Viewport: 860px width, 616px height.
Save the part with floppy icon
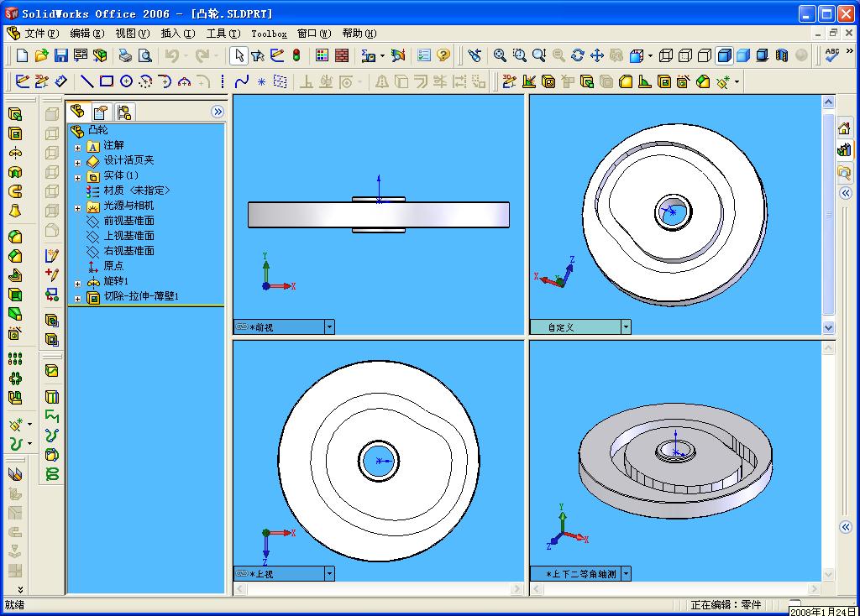[60, 55]
